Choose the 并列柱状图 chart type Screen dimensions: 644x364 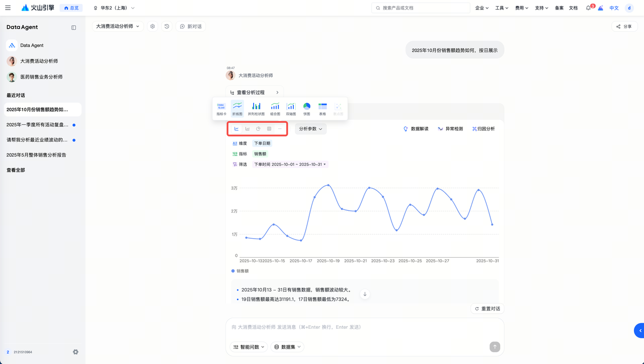pyautogui.click(x=257, y=109)
